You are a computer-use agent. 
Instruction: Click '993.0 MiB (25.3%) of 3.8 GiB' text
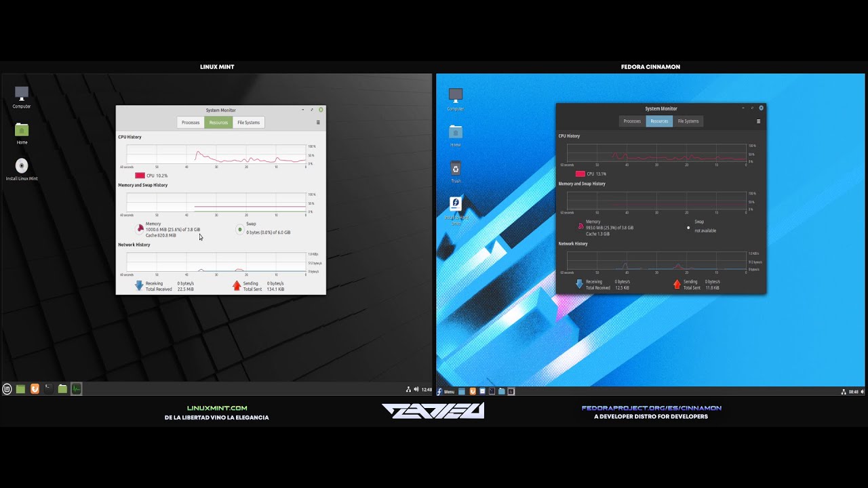(x=610, y=228)
